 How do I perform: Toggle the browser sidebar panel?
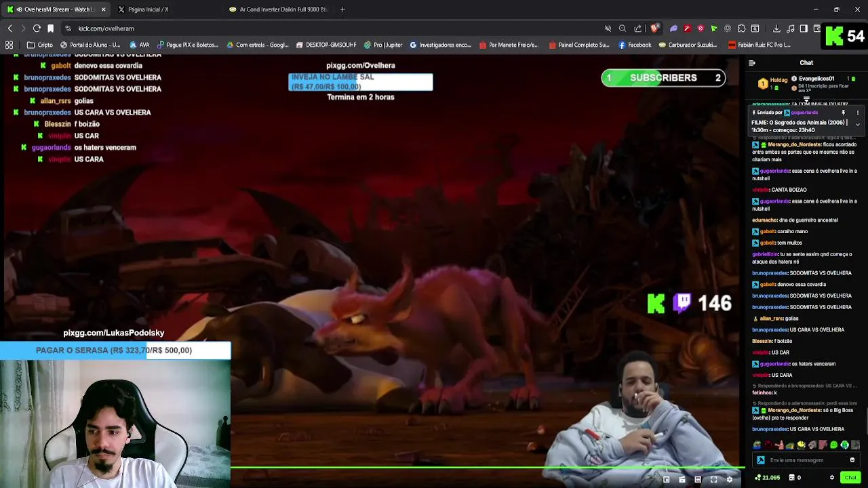(804, 28)
